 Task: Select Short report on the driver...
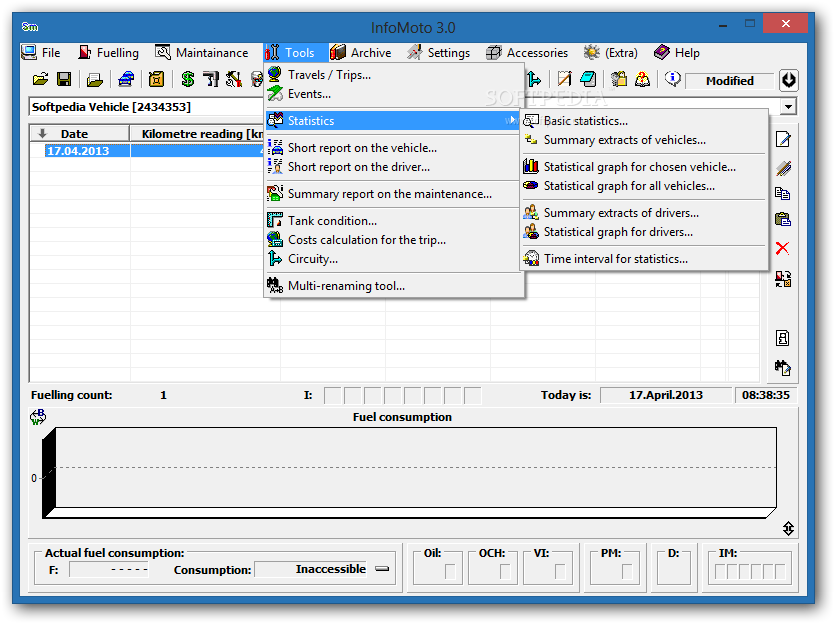click(394, 167)
